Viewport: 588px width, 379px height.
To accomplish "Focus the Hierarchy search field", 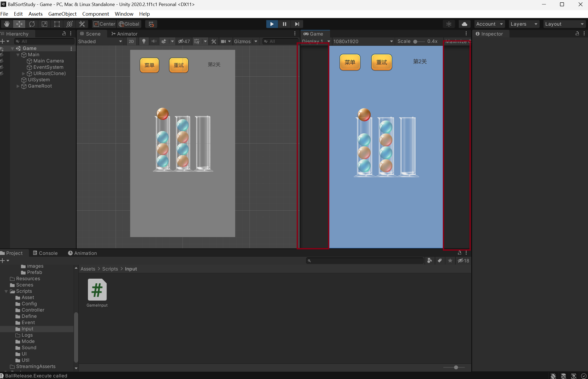I will click(44, 41).
